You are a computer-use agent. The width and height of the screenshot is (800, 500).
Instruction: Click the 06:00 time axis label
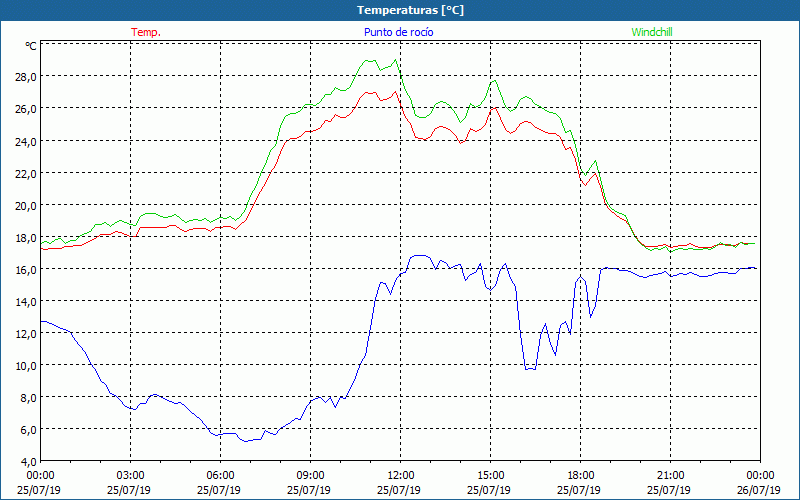coord(220,476)
